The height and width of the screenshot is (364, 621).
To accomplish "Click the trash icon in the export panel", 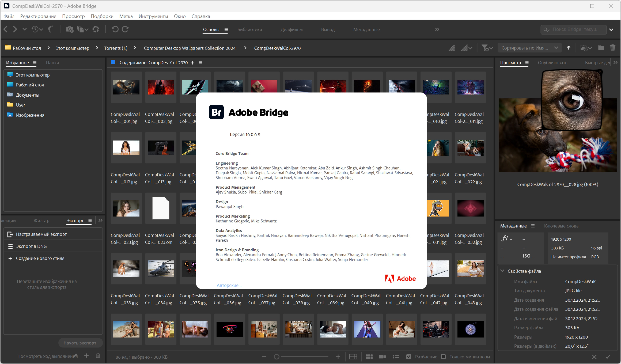I will pyautogui.click(x=98, y=356).
